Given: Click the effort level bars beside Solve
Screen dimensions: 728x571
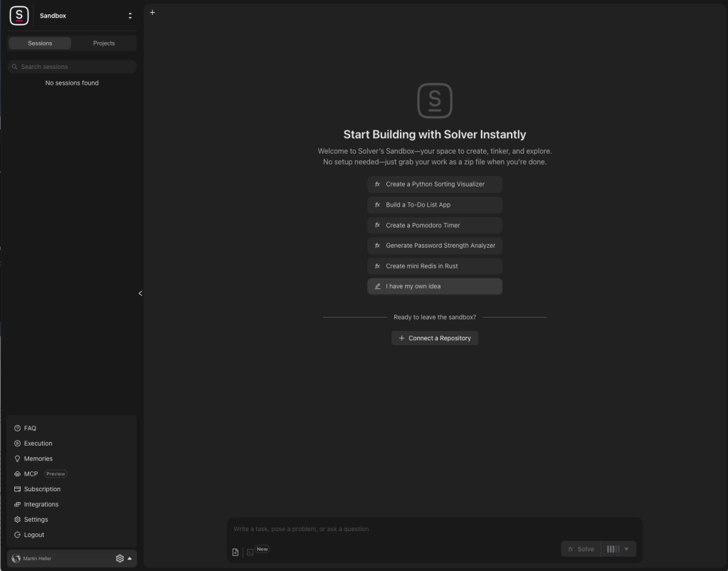Looking at the screenshot, I should click(613, 549).
